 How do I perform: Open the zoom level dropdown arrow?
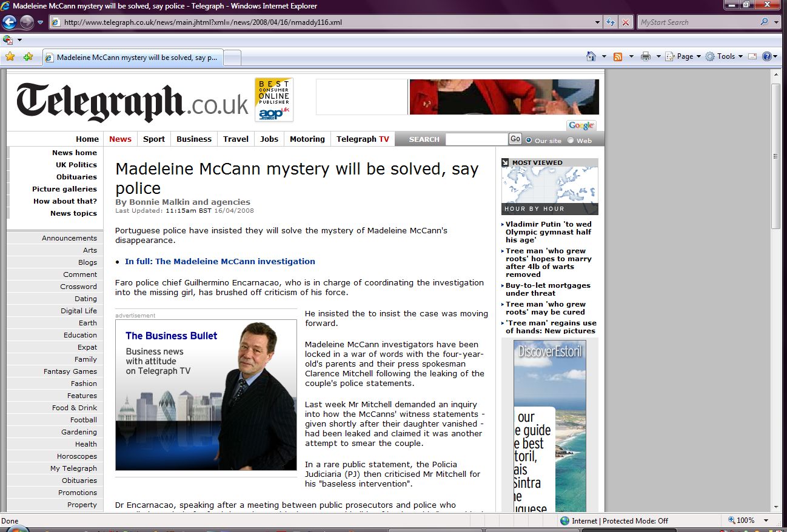coord(767,520)
